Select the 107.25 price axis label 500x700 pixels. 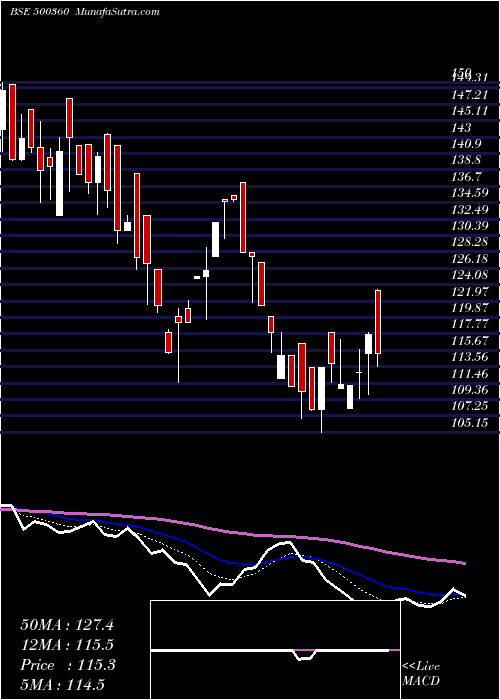point(469,406)
